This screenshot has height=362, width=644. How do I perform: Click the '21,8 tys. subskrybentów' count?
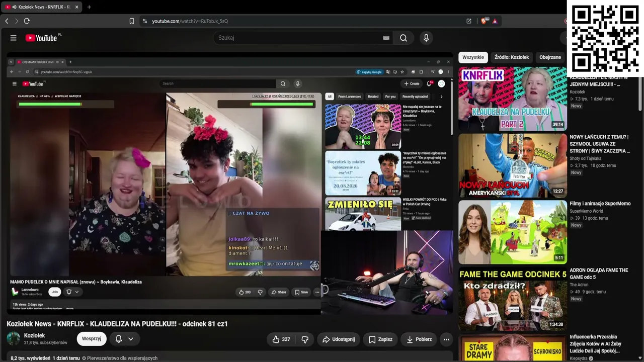pos(46,343)
